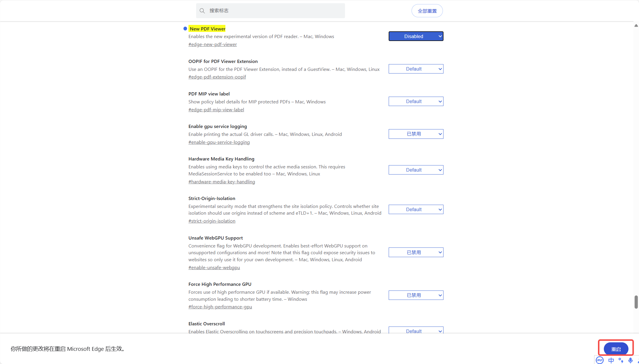Open the Enable gpu service logging dropdown
The height and width of the screenshot is (364, 639).
tap(416, 134)
